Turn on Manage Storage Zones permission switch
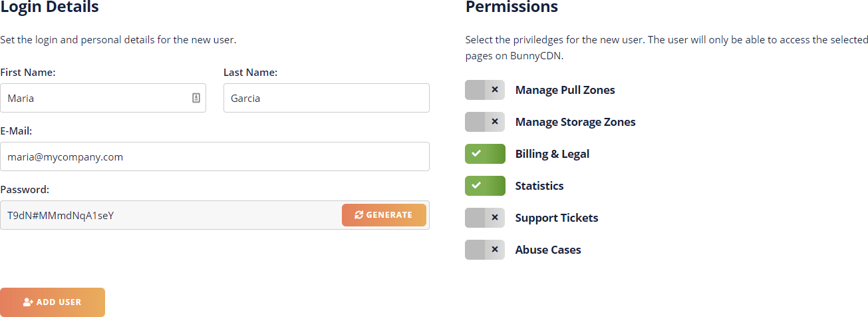The image size is (868, 317). (485, 122)
